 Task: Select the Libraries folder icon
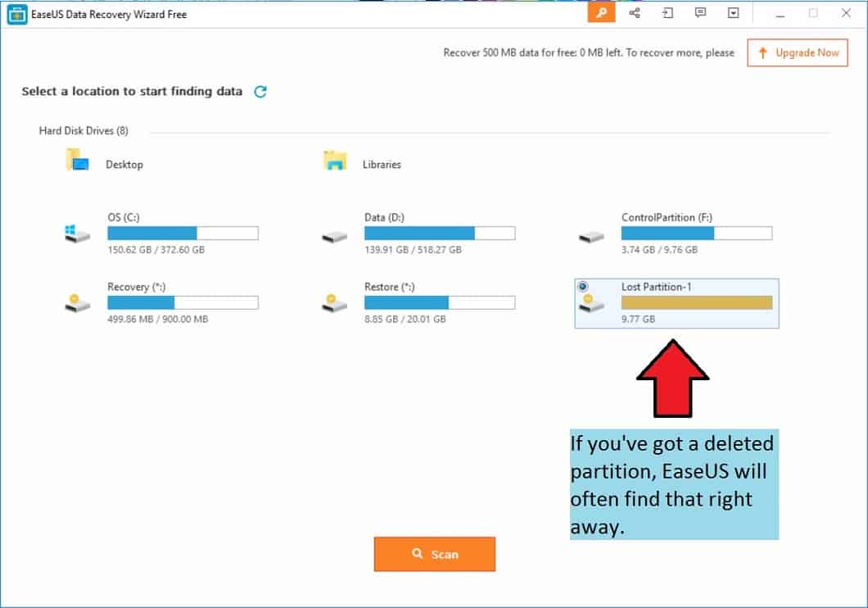(x=335, y=160)
